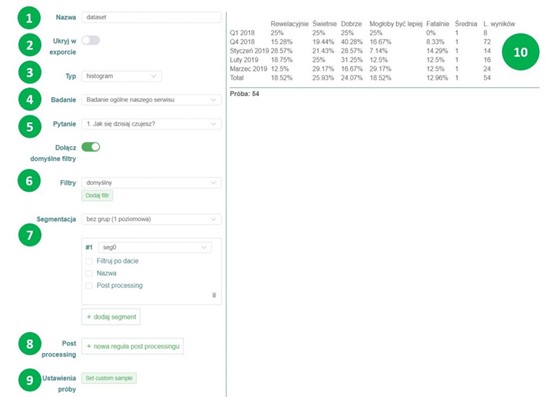Expand the Pytanie question dropdown
The height and width of the screenshot is (397, 545).
(151, 124)
